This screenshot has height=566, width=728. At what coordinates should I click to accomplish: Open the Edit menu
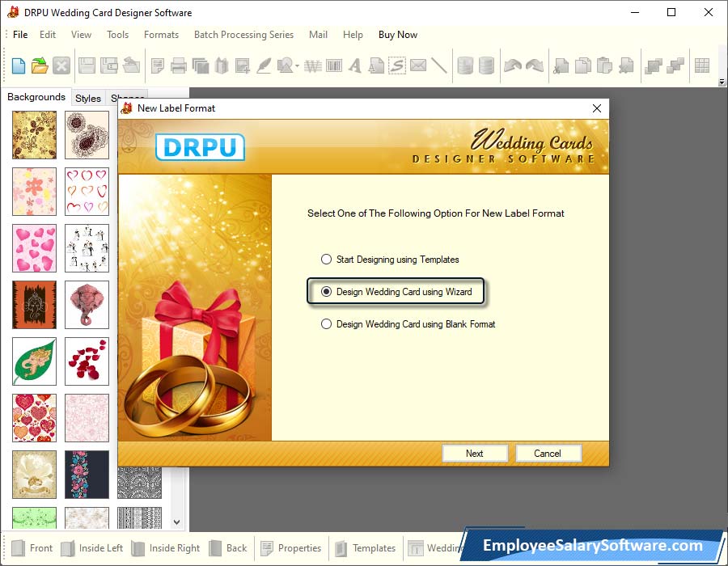point(48,35)
